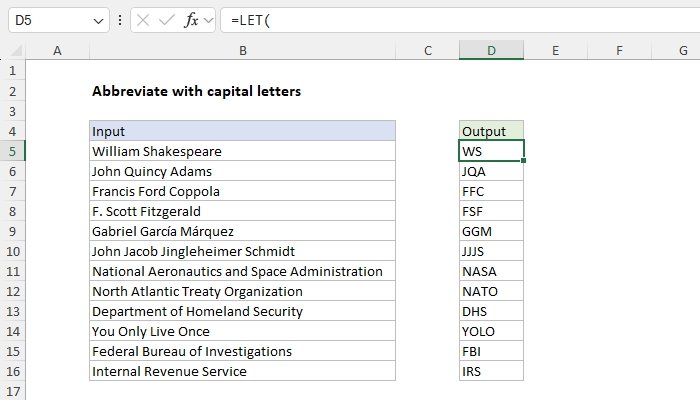Select row 10 header
The image size is (700, 400).
12,251
